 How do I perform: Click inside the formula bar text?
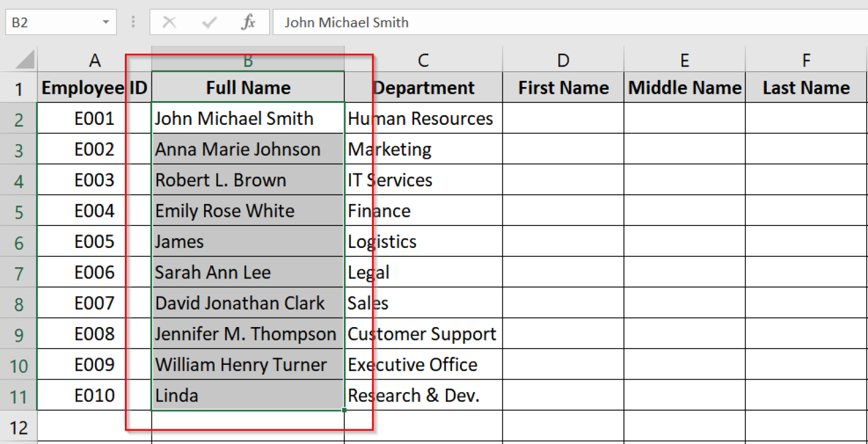(396, 22)
